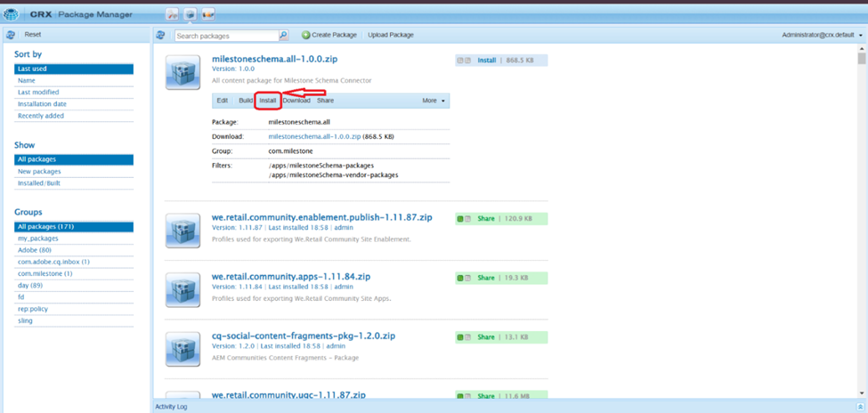
Task: Select the Package Manager cube icon in header
Action: click(x=191, y=14)
